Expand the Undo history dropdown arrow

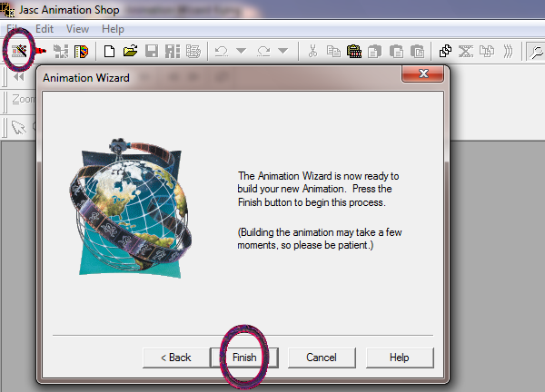(242, 52)
